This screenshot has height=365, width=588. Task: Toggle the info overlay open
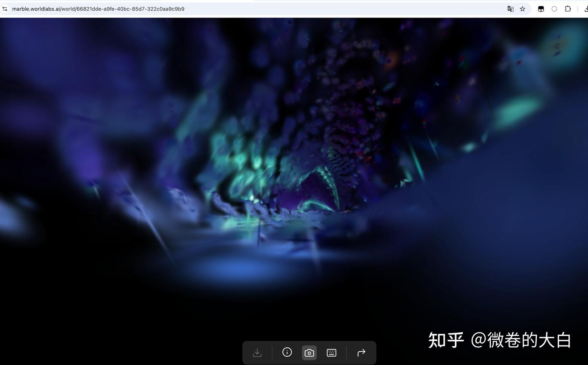click(287, 352)
